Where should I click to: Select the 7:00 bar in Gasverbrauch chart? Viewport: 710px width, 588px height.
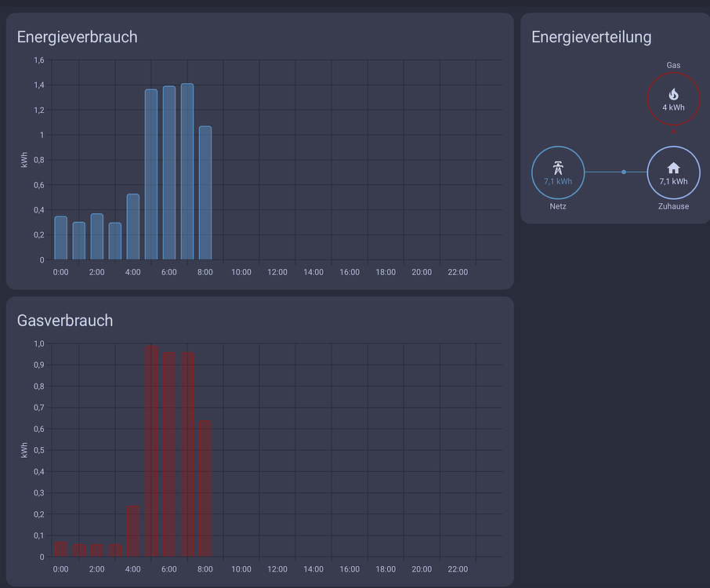[187, 455]
